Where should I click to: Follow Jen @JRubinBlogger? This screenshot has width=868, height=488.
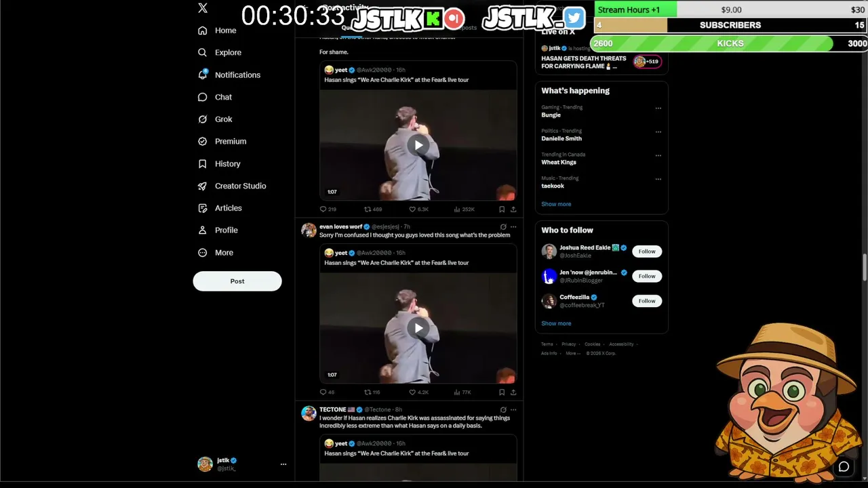[x=647, y=276]
